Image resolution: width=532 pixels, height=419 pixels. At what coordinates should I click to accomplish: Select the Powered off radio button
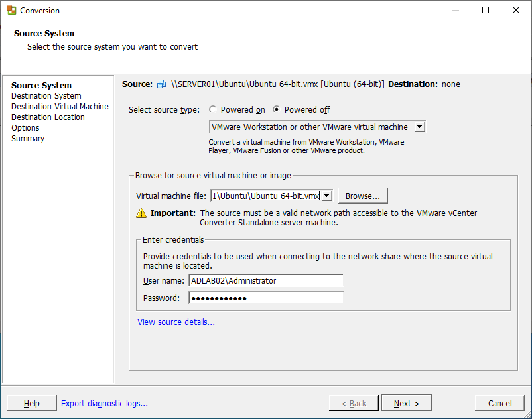[276, 109]
